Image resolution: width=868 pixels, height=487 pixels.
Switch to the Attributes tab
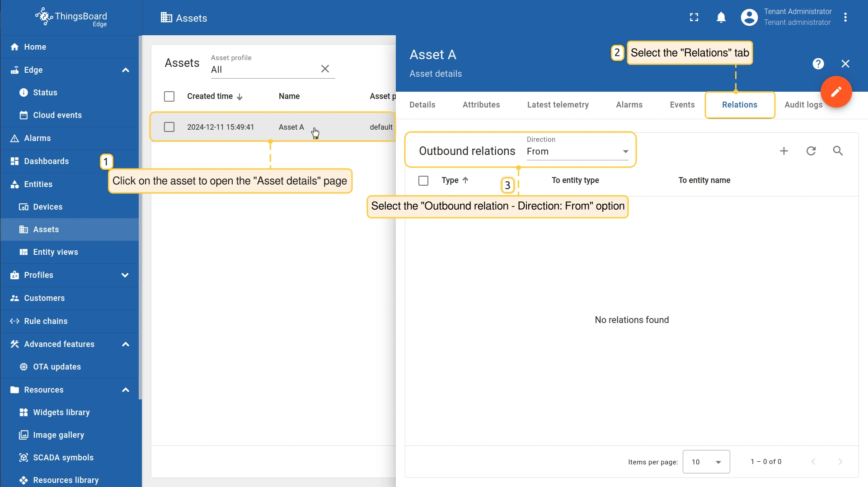(481, 105)
